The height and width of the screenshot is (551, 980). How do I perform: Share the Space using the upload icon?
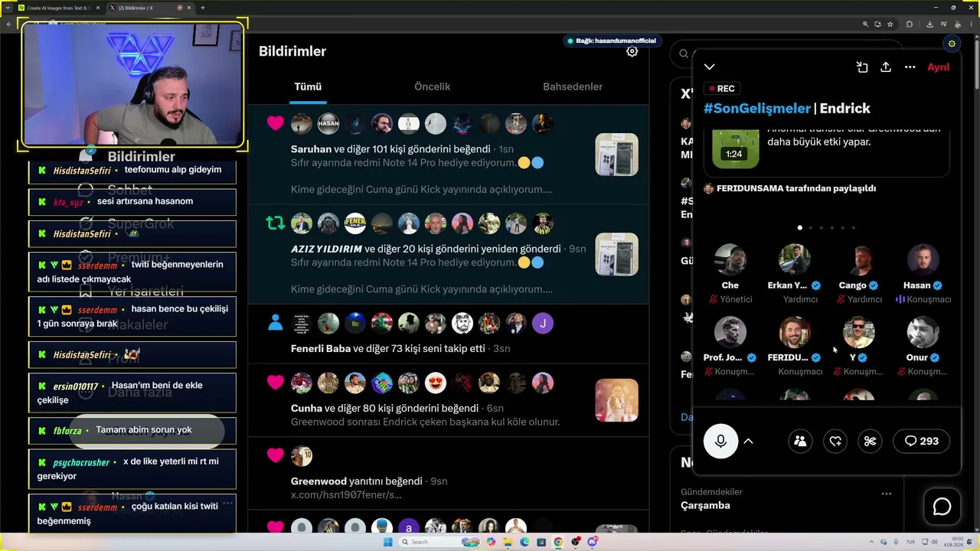(886, 67)
